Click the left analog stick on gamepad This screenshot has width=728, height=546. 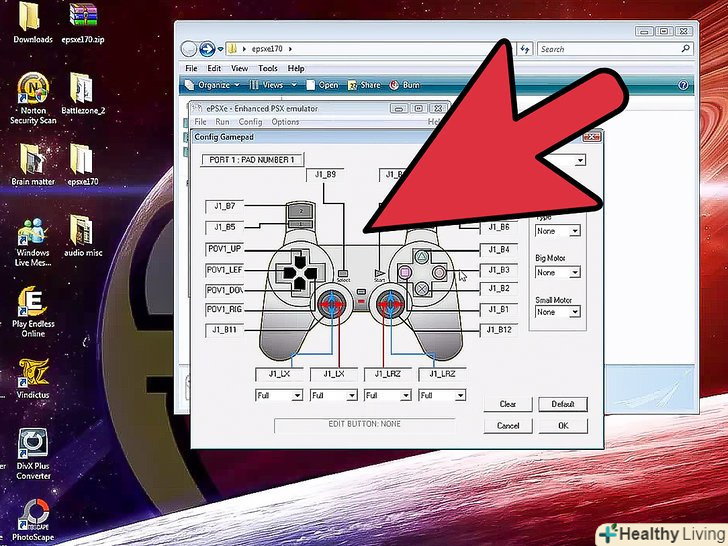point(332,304)
